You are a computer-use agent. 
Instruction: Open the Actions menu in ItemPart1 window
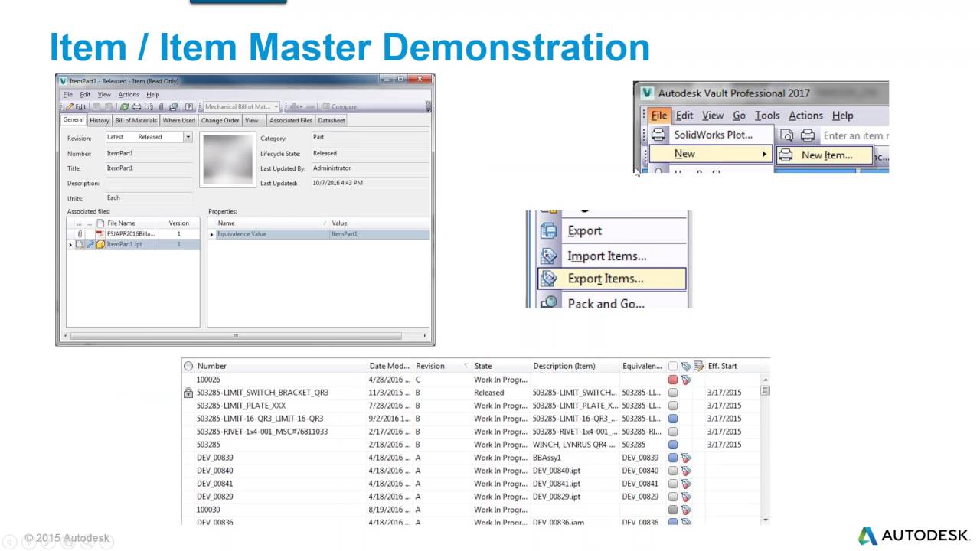click(129, 94)
